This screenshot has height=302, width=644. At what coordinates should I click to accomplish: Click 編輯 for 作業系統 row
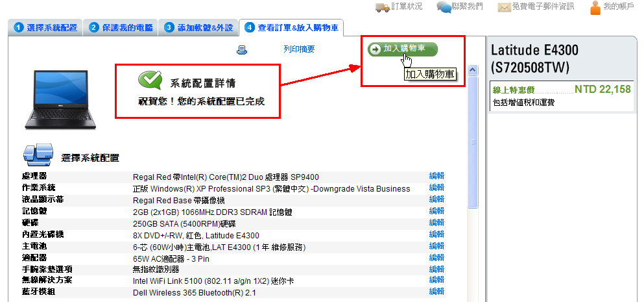click(x=436, y=188)
